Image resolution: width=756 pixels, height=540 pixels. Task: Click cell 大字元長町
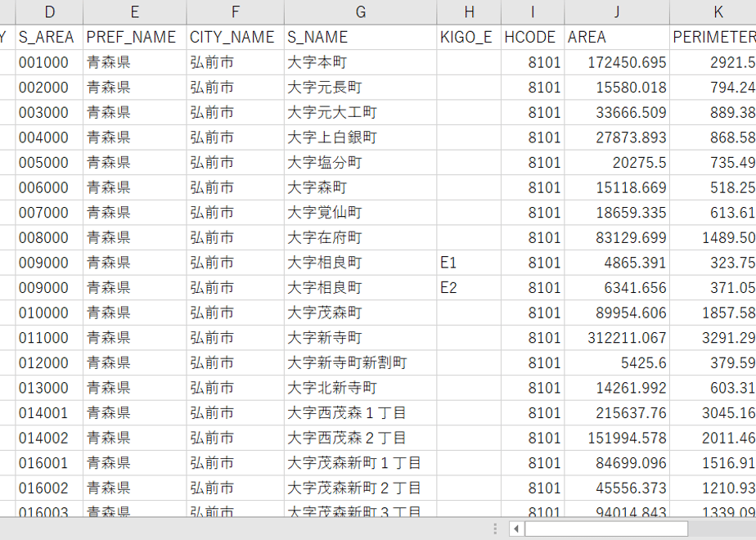(x=360, y=88)
